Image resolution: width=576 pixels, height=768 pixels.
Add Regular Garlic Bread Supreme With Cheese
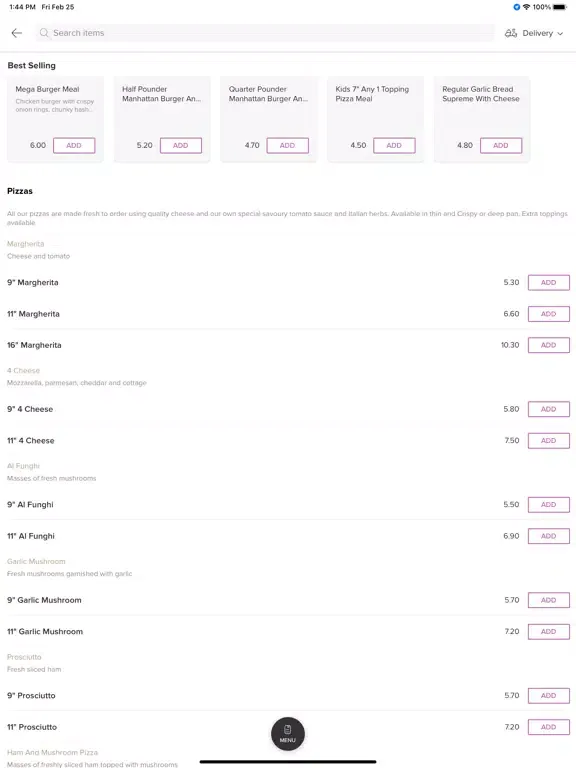click(501, 145)
